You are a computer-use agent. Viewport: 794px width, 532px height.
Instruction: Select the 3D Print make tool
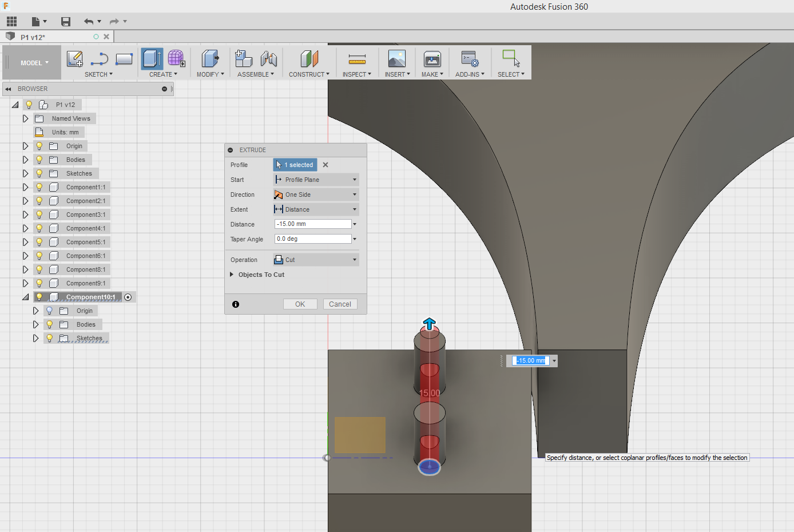pyautogui.click(x=432, y=58)
